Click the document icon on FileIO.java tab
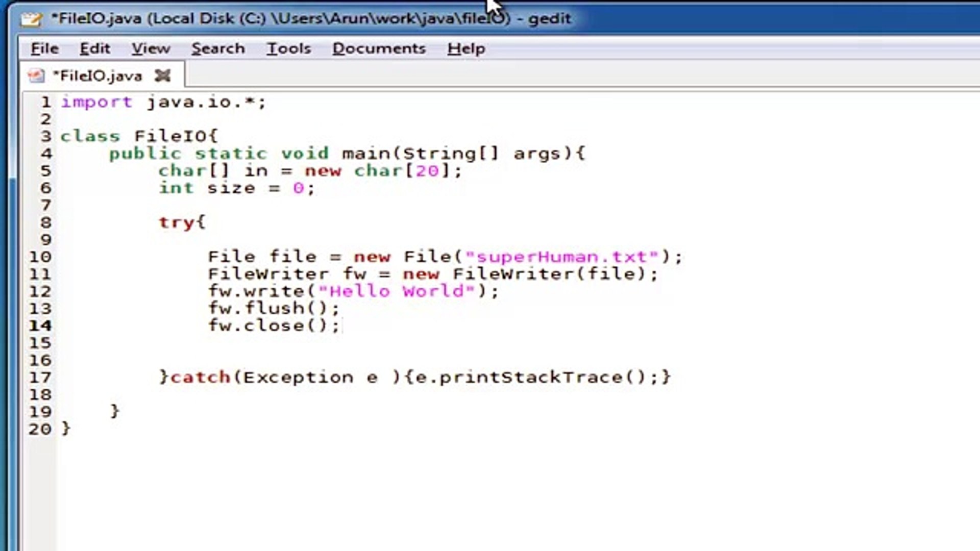980x551 pixels. (36, 75)
